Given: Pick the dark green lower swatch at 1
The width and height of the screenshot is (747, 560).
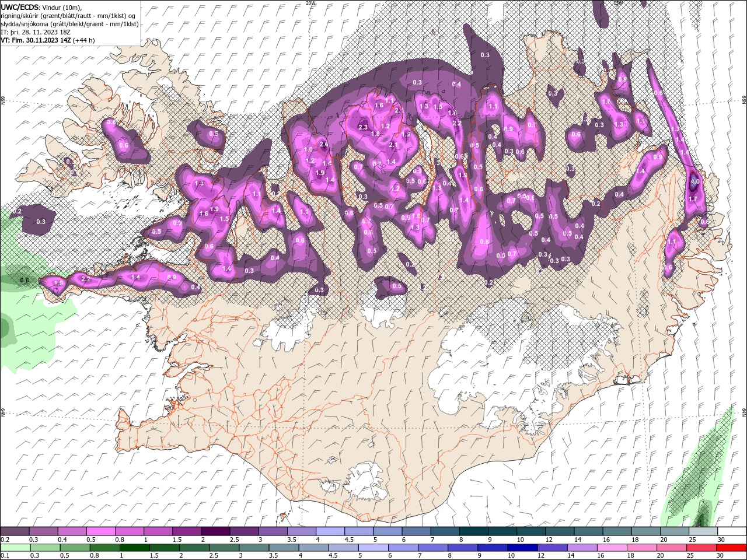Looking at the screenshot, I should click(134, 548).
